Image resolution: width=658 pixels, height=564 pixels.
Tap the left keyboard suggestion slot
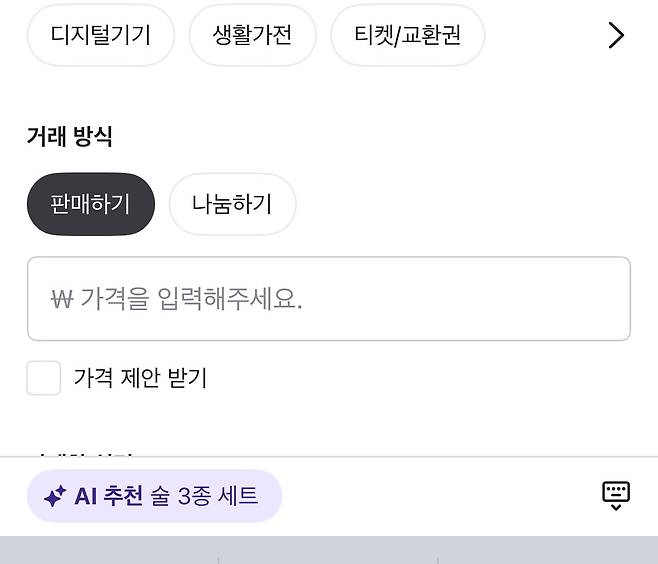click(x=108, y=552)
